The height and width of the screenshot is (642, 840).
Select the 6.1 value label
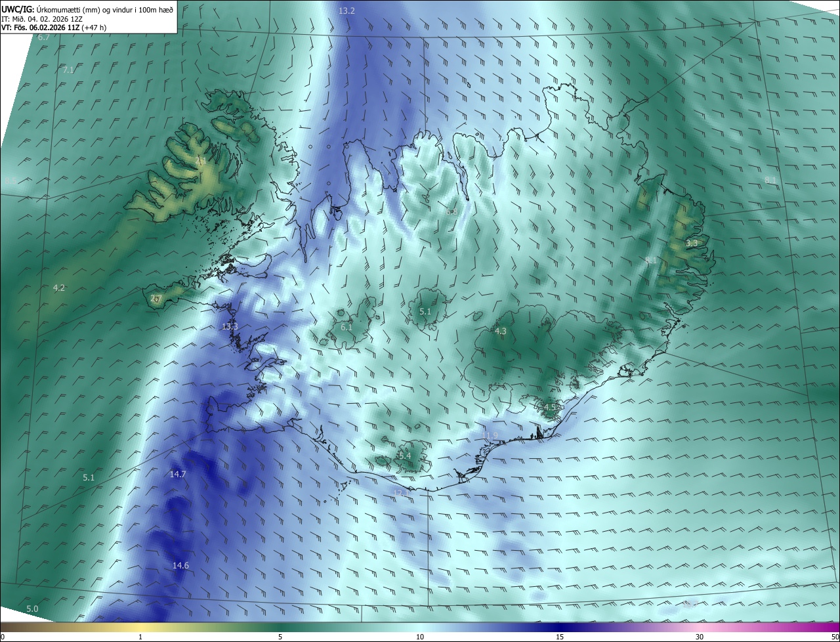pyautogui.click(x=346, y=327)
